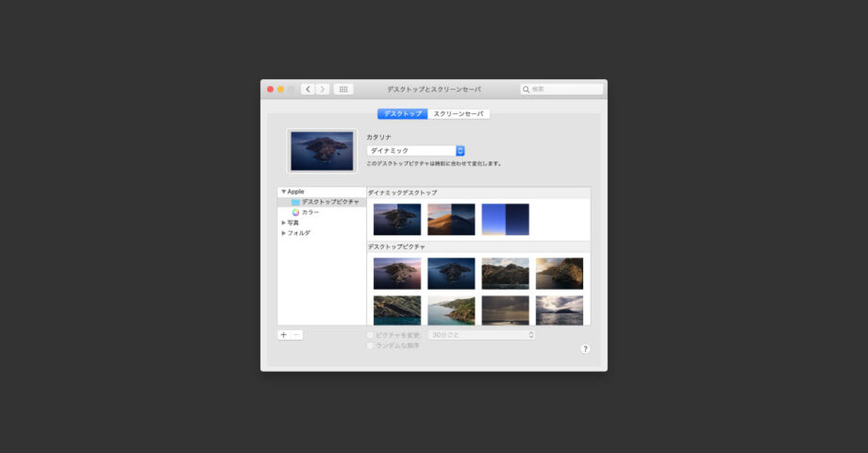Click the forward navigation arrow
This screenshot has width=868, height=453.
pos(323,89)
